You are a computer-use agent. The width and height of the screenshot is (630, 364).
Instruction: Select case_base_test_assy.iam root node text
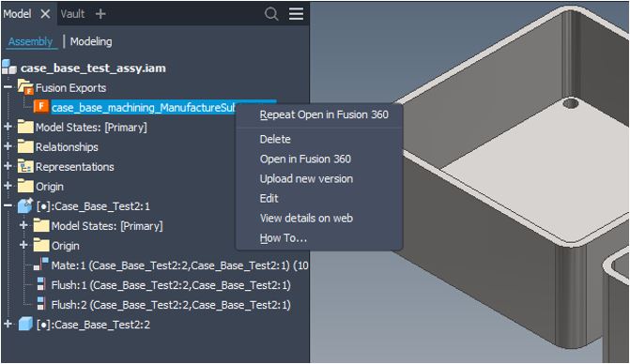[93, 68]
